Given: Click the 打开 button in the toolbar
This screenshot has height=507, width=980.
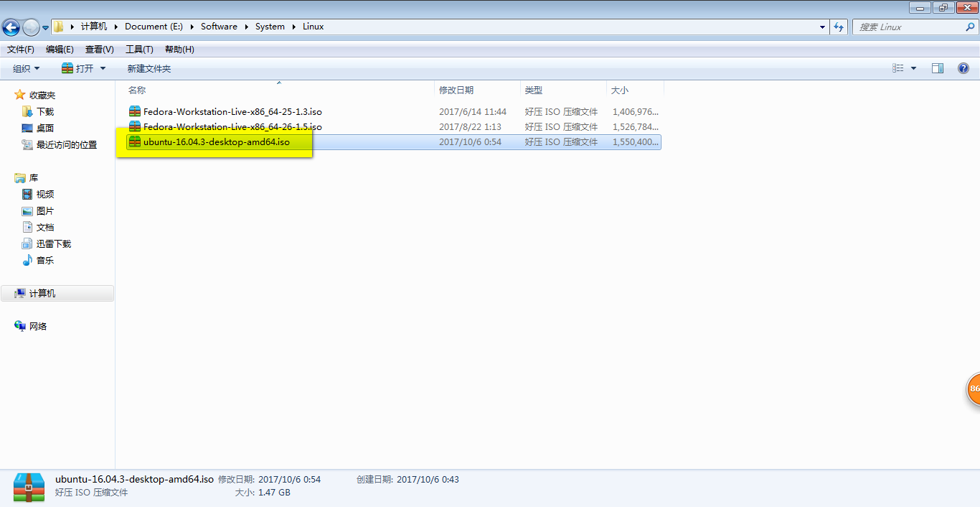Looking at the screenshot, I should 78,68.
